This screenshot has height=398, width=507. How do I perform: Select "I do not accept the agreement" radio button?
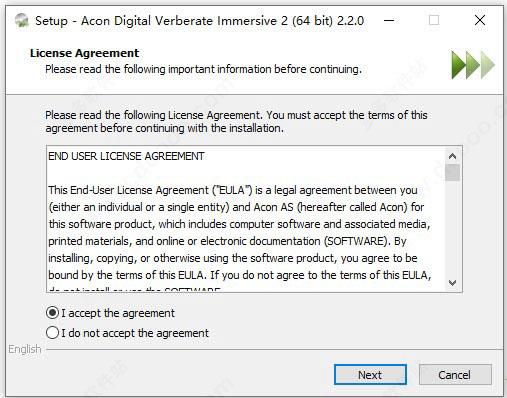pos(52,333)
